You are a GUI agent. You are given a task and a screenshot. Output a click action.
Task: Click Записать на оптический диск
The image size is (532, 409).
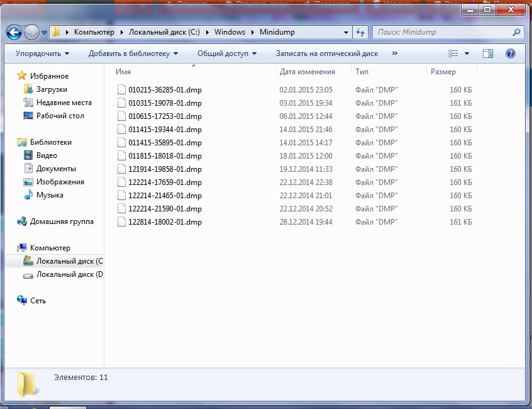[327, 53]
